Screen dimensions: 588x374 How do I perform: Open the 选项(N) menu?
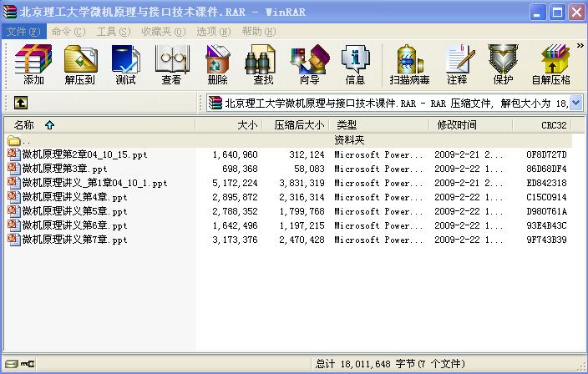coord(214,32)
